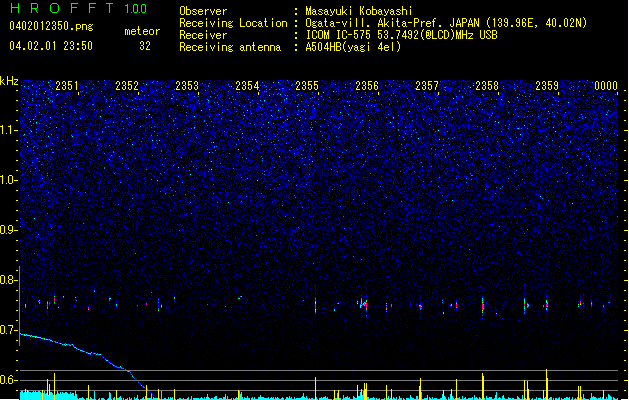Click the meteor count value 32
This screenshot has width=629, height=400.
click(x=145, y=46)
